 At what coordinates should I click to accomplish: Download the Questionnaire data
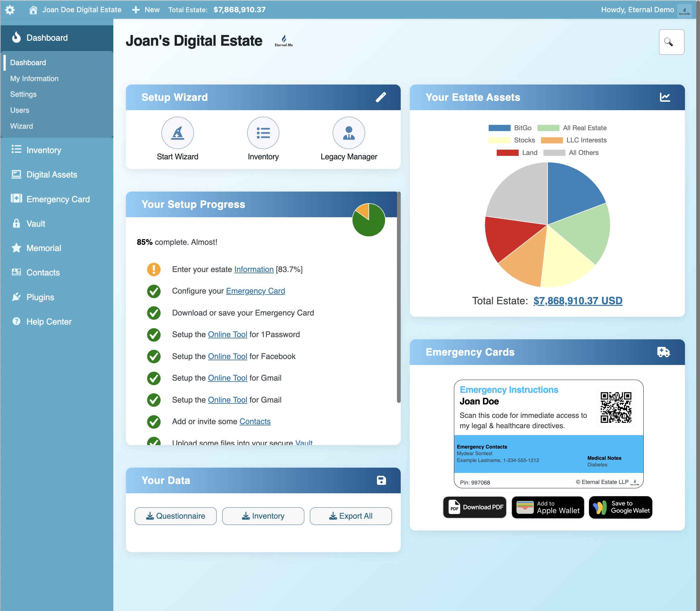pos(175,516)
